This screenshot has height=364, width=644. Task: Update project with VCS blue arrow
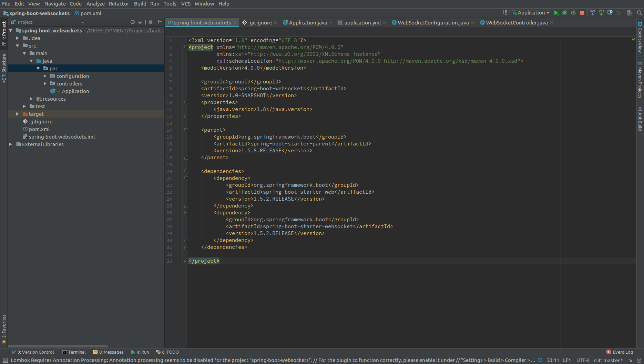pos(593,13)
